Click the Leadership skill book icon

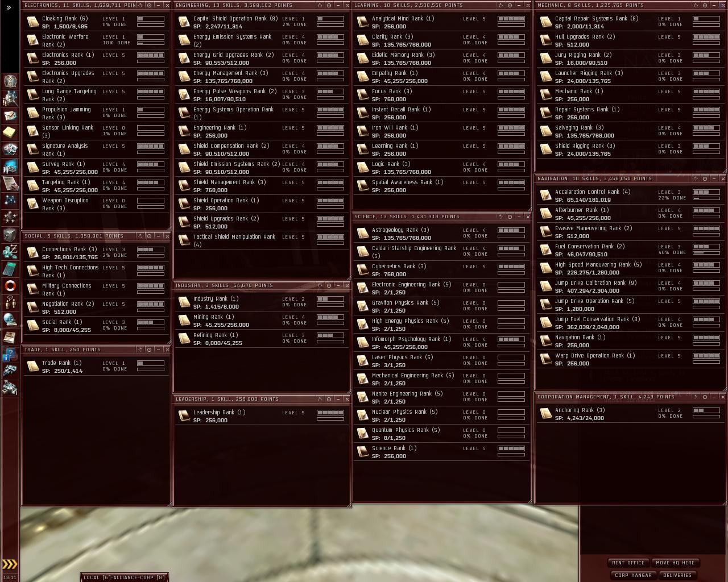coord(184,416)
